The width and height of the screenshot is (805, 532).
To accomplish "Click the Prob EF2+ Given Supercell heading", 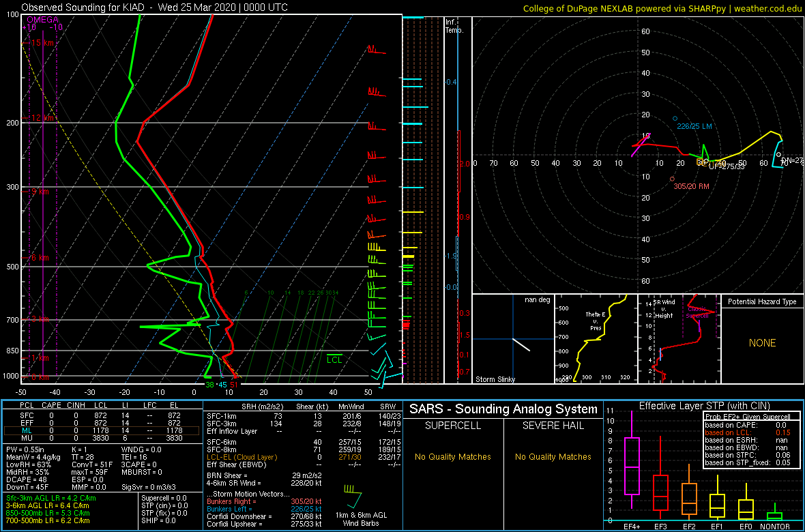I will coord(749,417).
